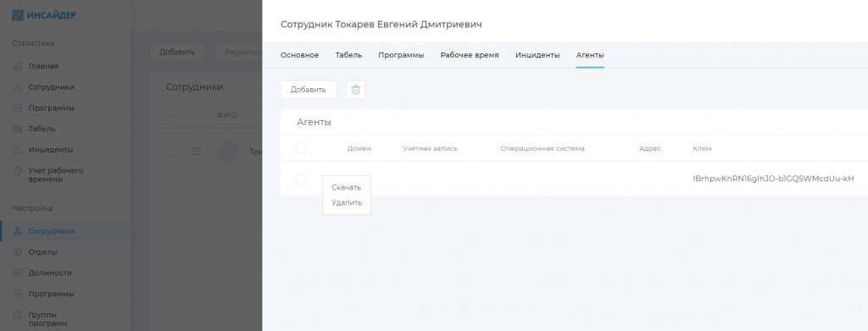Image resolution: width=868 pixels, height=331 pixels.
Task: Click the person icon beside Настройка's Сотрудники
Action: tap(17, 232)
